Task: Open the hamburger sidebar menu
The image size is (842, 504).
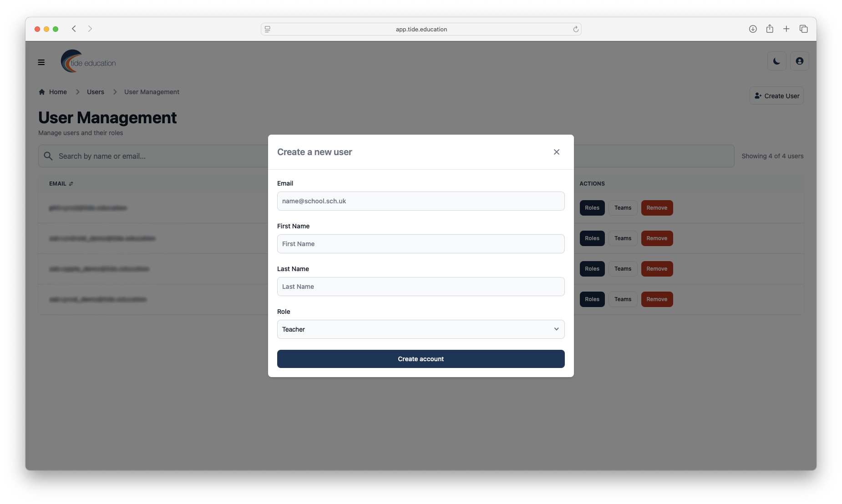Action: (x=41, y=62)
